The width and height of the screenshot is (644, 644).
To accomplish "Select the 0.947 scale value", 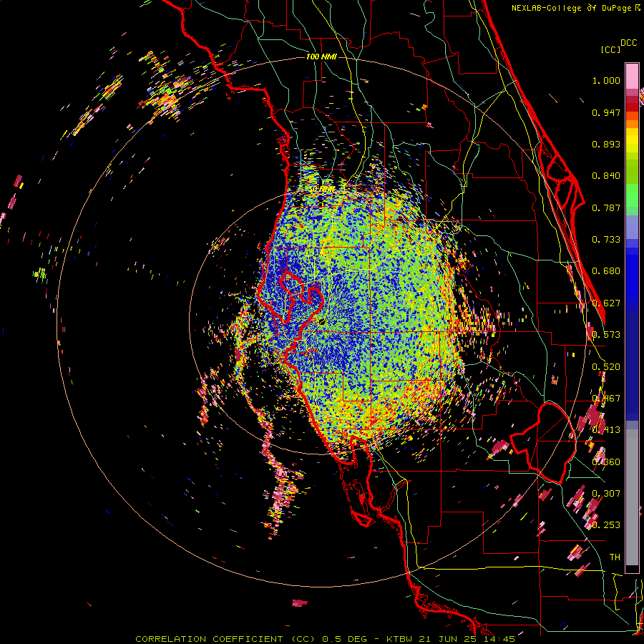I will pos(606,112).
